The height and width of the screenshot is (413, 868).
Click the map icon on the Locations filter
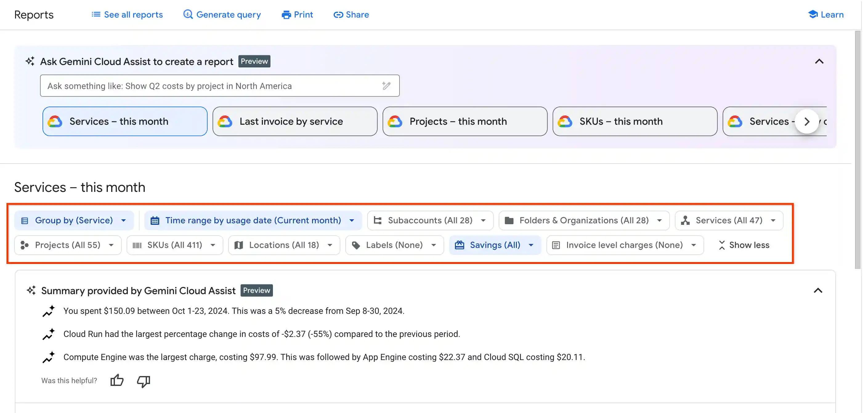click(x=239, y=245)
